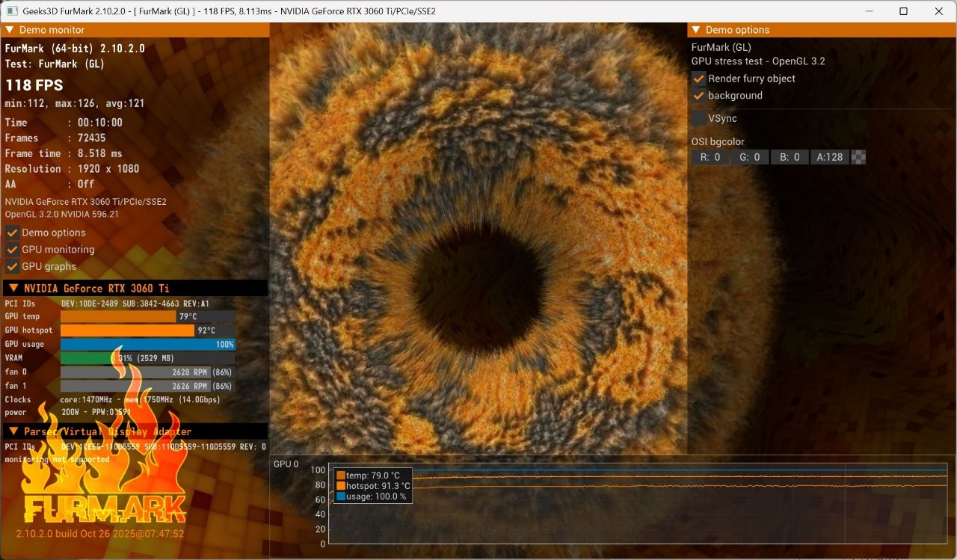957x560 pixels.
Task: Collapse the NVIDIA GeForce RTX 3060 Ti section
Action: pyautogui.click(x=13, y=288)
